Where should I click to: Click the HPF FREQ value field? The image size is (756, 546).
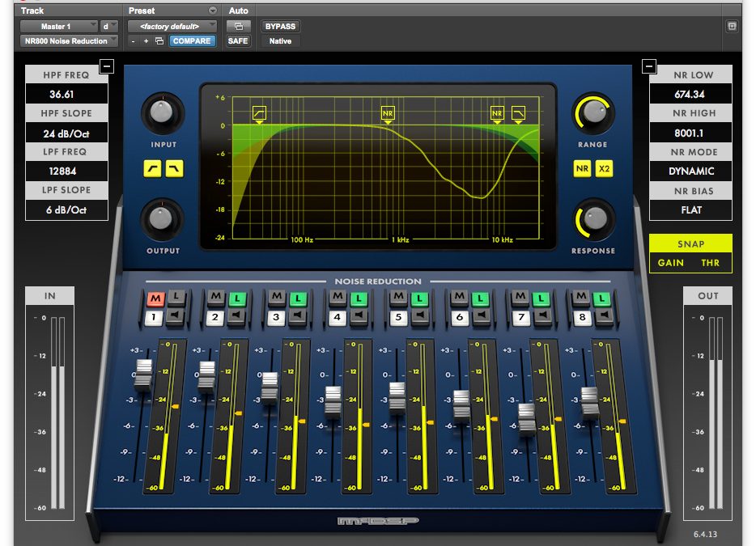pos(66,93)
